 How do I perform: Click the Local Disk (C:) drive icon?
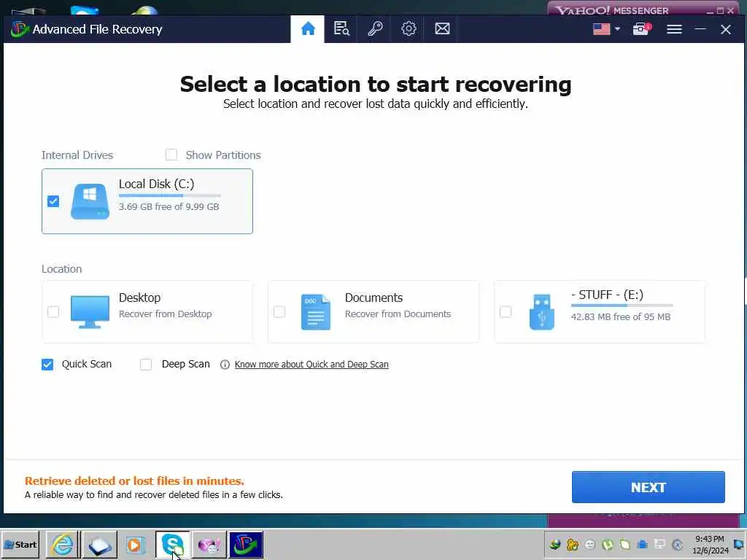90,201
